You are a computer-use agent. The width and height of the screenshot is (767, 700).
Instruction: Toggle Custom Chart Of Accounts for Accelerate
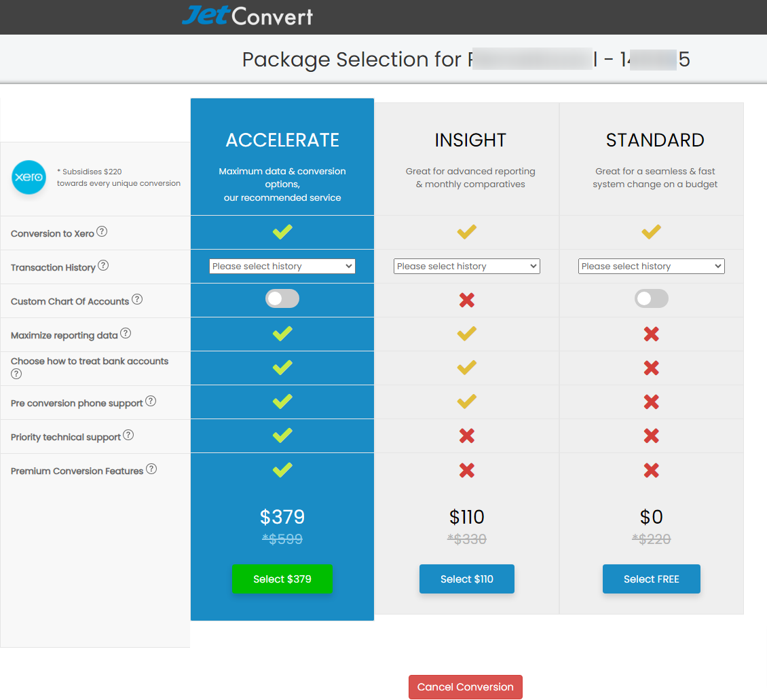click(282, 298)
